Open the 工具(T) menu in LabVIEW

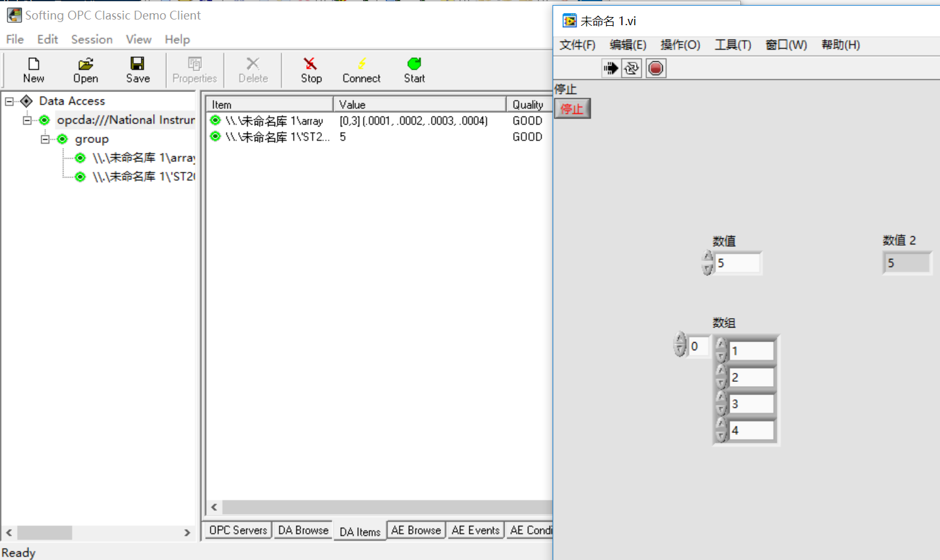tap(732, 45)
